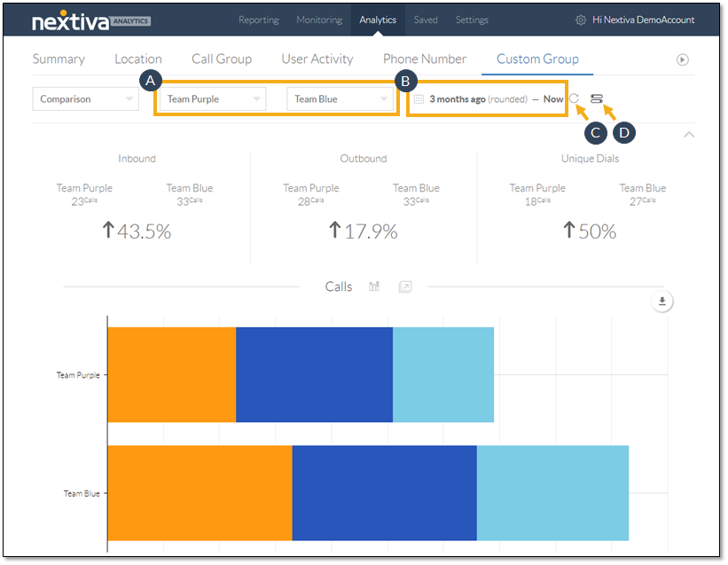
Task: Click Team Blue 27 Calls under Unique Dials
Action: click(643, 194)
